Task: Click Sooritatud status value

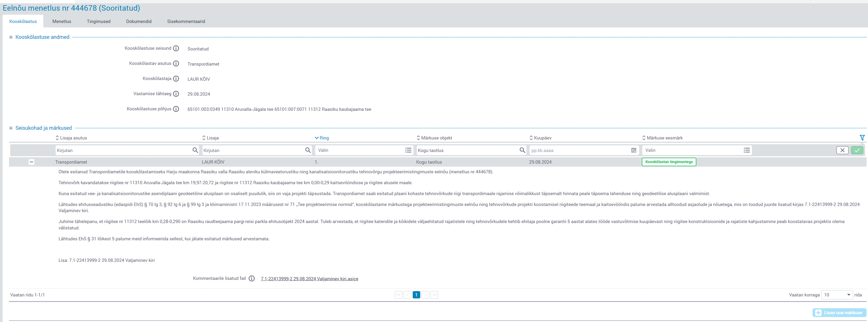Action: click(x=198, y=49)
